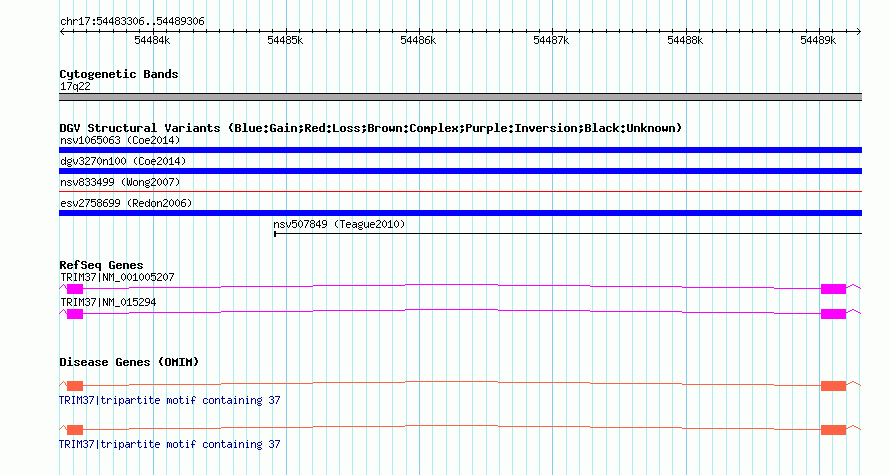Click left magenta exon of NM_001005207

(75, 289)
